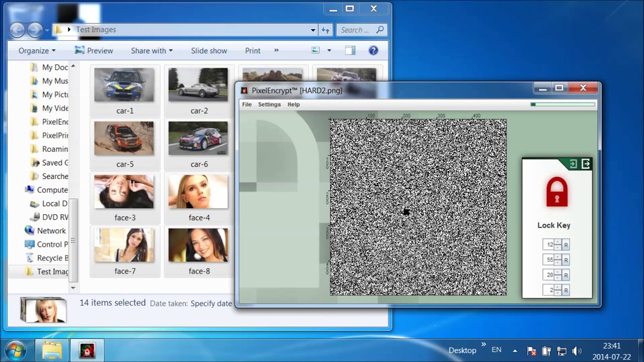Open the Settings menu in PixelEncrypt
The image size is (644, 362).
269,105
